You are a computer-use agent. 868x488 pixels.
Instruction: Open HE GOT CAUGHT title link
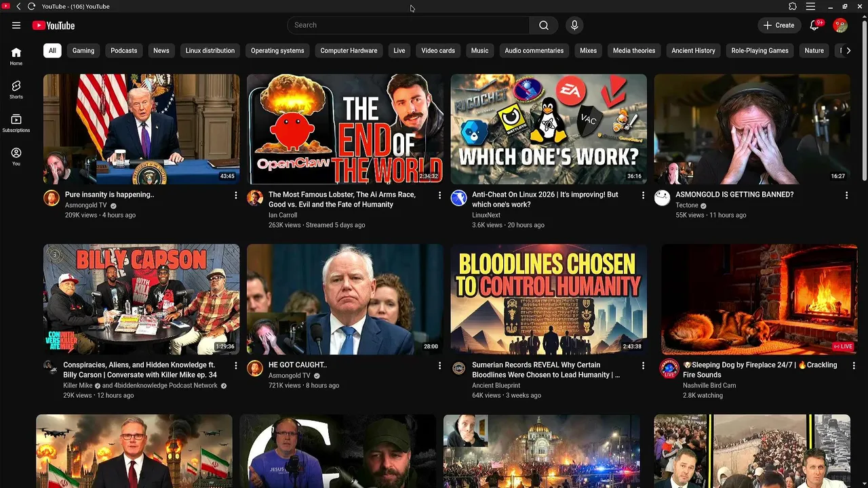pos(298,365)
